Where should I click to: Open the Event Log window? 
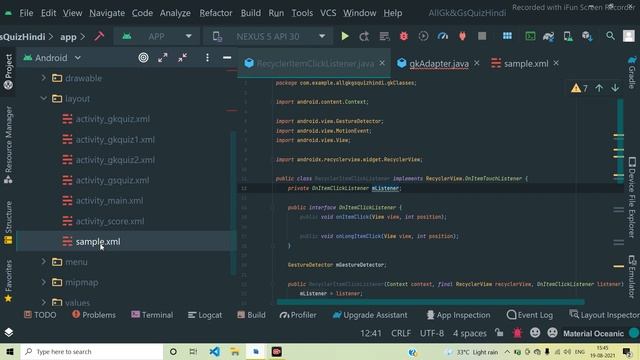point(530,315)
